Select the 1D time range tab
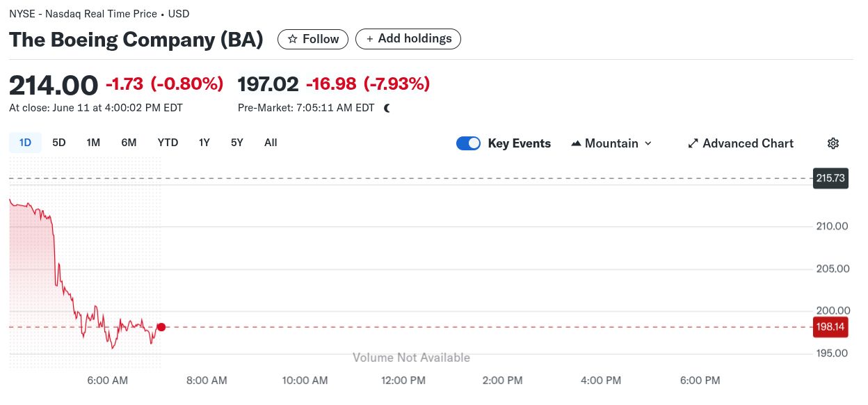The height and width of the screenshot is (405, 868). tap(26, 143)
